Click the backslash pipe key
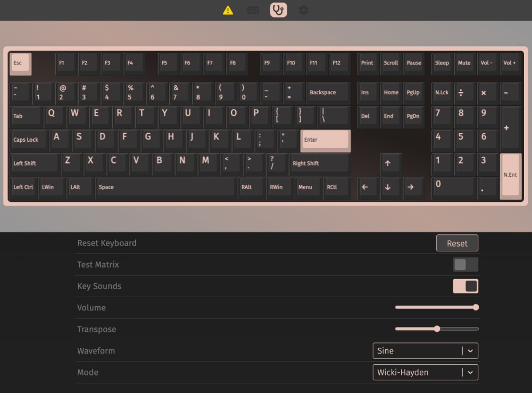The image size is (532, 393). 334,117
